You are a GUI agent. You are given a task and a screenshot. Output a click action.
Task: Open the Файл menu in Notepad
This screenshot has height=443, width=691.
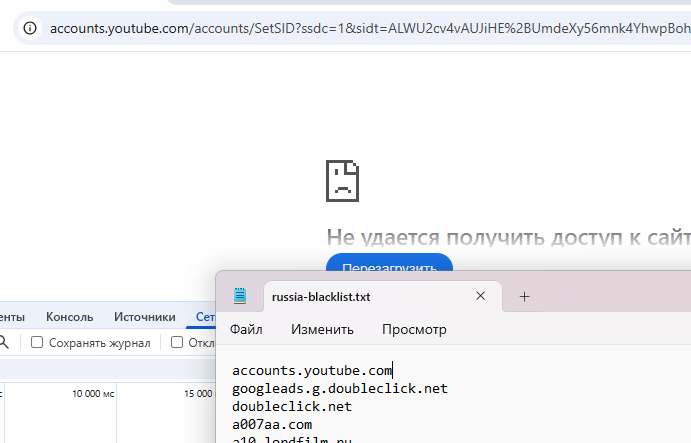point(246,329)
